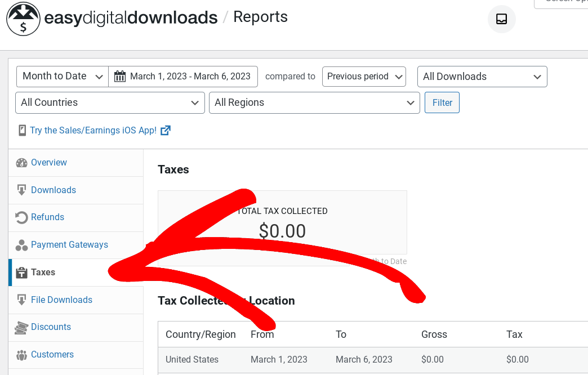Screen dimensions: 588x375
Task: Expand the All Regions selector
Action: pos(314,102)
